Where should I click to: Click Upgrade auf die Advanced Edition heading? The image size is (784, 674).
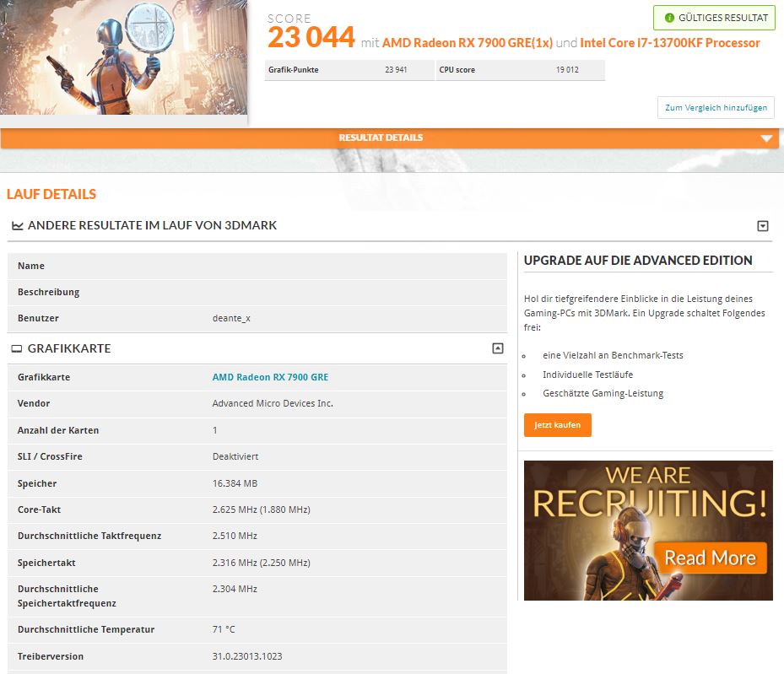click(x=637, y=261)
